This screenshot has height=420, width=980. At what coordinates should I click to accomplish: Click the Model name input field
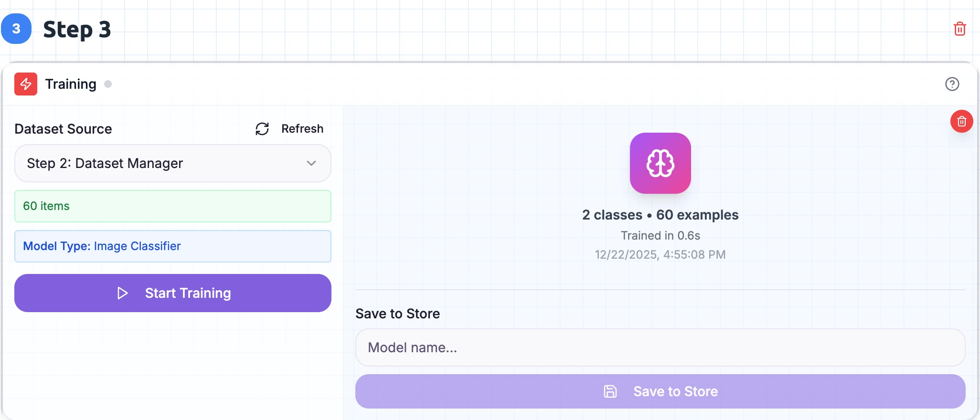tap(659, 347)
